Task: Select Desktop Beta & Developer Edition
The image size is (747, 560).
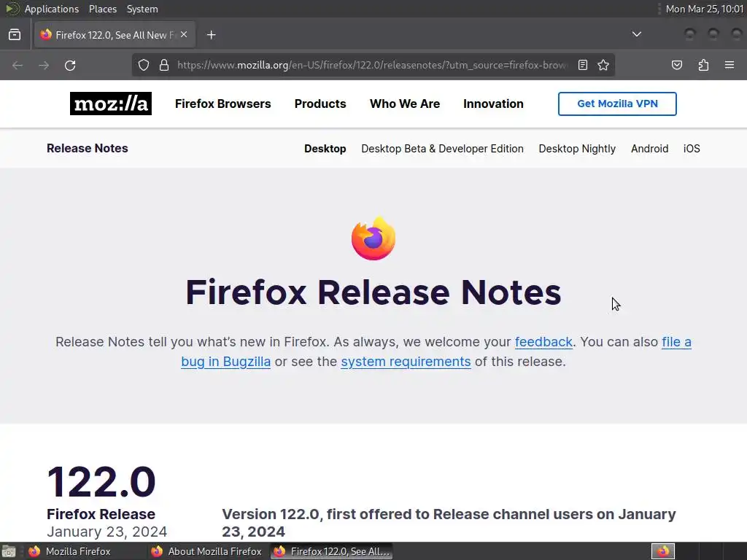Action: tap(442, 149)
